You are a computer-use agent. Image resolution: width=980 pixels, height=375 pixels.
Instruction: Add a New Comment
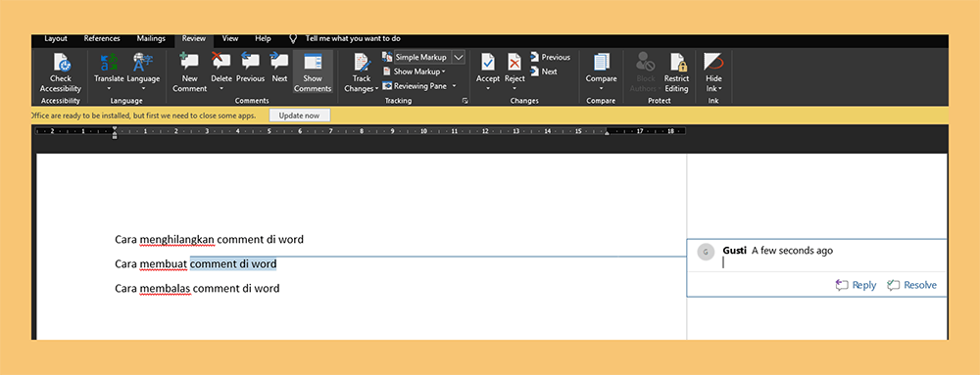click(189, 73)
